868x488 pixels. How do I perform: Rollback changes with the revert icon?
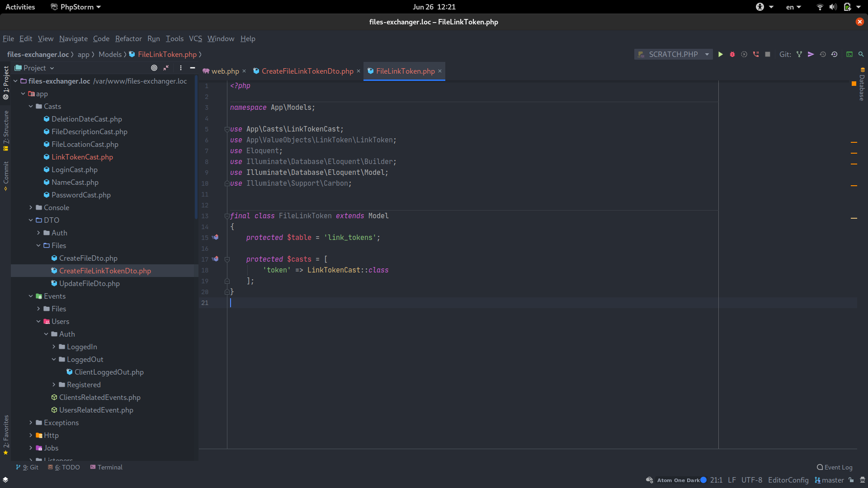pos(835,54)
